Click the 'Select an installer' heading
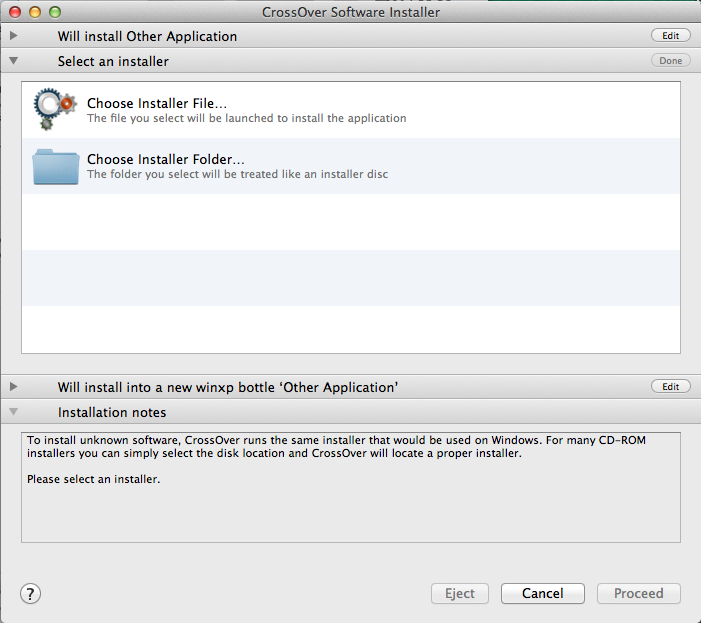Screen dimensions: 701x623 click(113, 61)
